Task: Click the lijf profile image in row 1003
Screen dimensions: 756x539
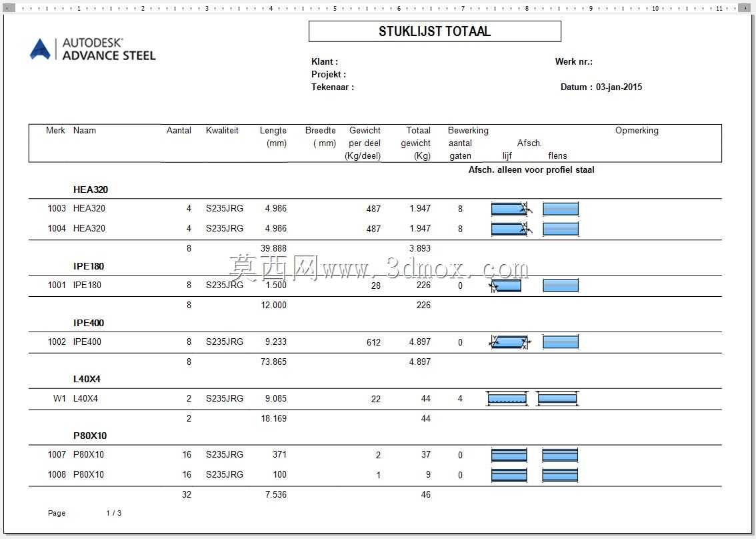Action: 511,209
